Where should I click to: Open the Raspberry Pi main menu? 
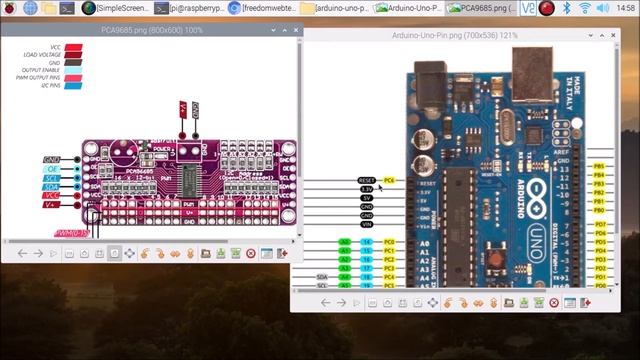[x=9, y=8]
